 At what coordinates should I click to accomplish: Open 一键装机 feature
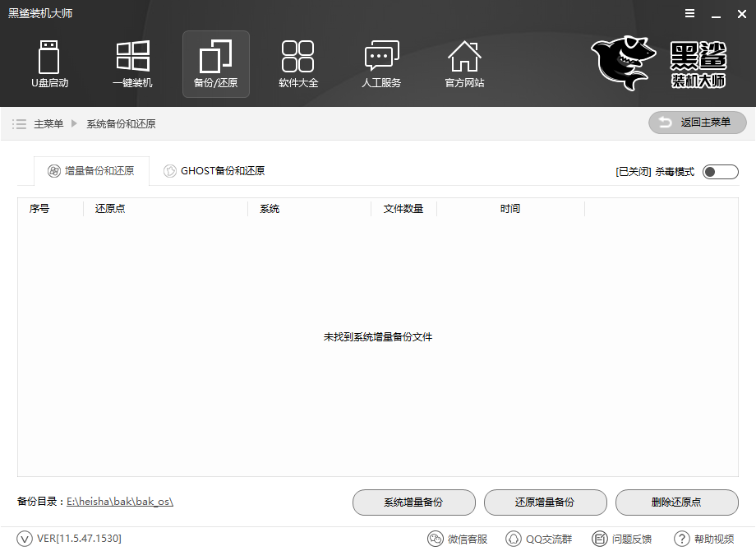[132, 63]
